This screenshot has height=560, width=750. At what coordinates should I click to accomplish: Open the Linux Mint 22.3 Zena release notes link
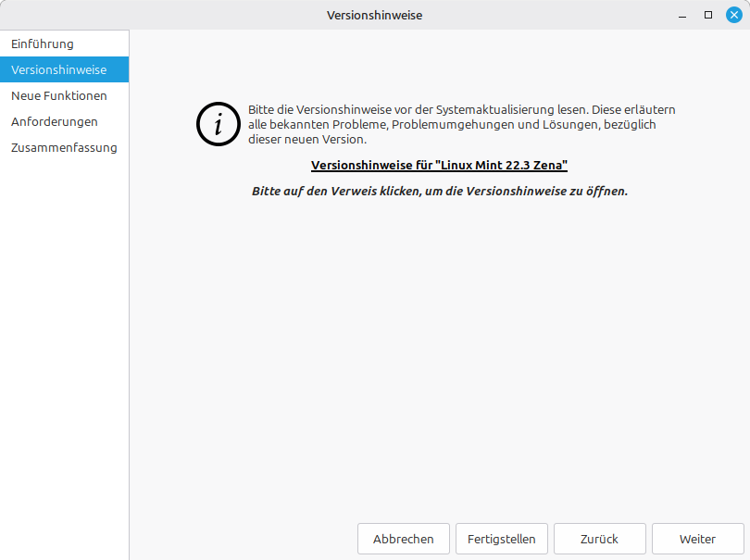439,166
